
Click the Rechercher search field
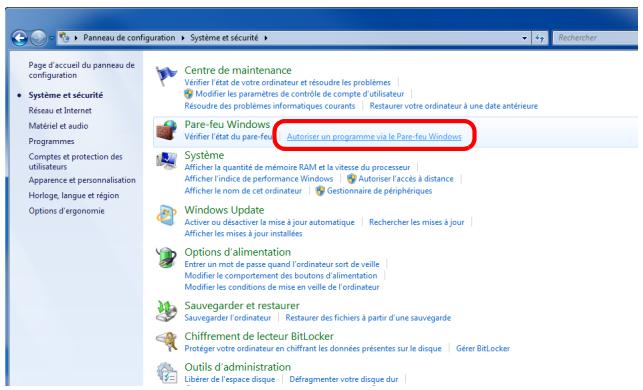pyautogui.click(x=595, y=38)
